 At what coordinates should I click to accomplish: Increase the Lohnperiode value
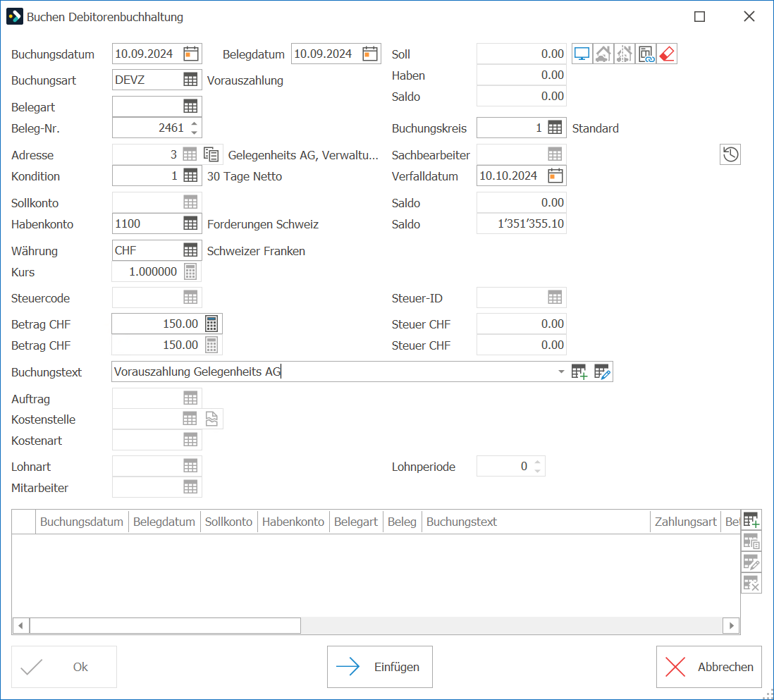(x=538, y=462)
